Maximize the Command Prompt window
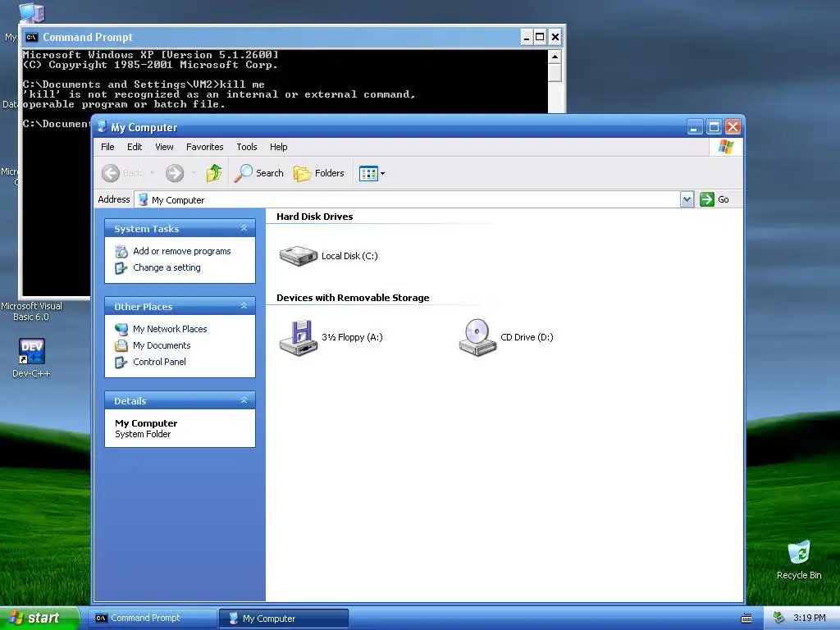Image resolution: width=840 pixels, height=630 pixels. click(540, 37)
